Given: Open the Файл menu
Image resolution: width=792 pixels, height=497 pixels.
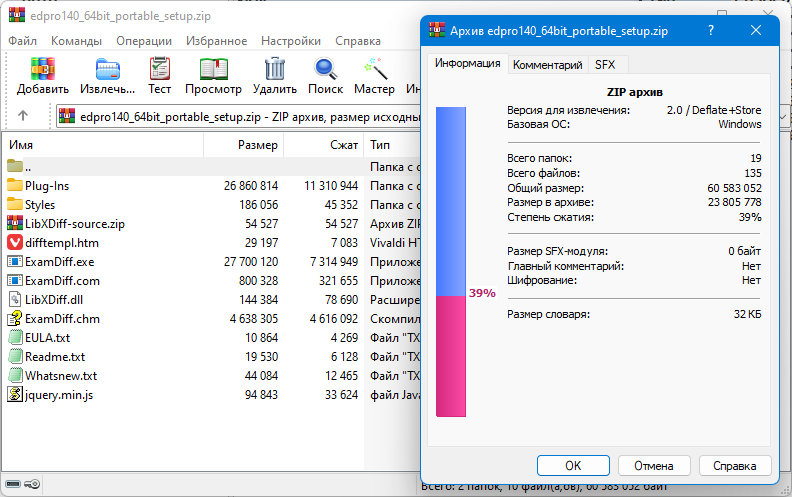Looking at the screenshot, I should point(22,41).
